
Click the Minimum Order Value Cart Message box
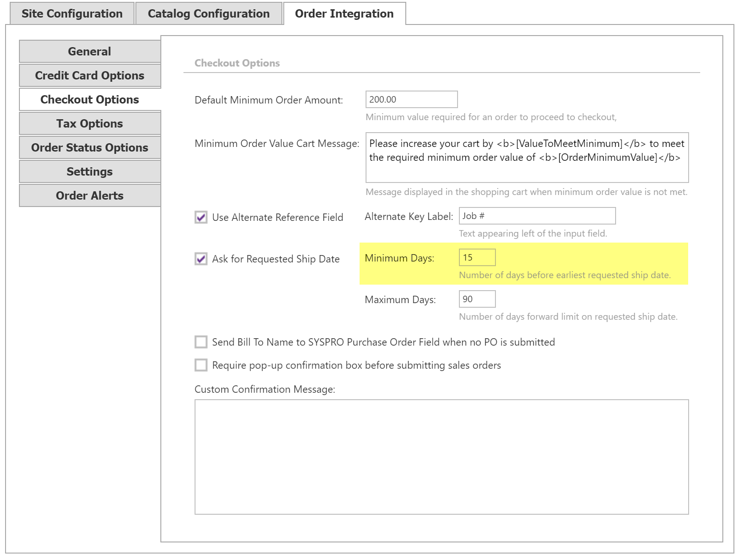click(x=527, y=158)
